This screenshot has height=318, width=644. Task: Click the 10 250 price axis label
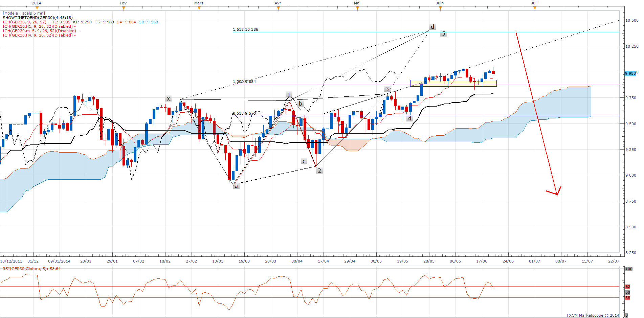click(632, 46)
